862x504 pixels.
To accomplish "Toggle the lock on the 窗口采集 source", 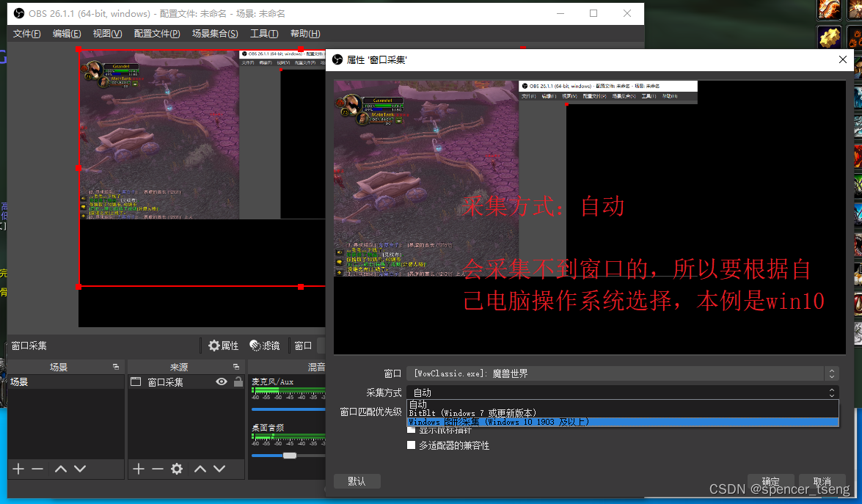I will pyautogui.click(x=238, y=381).
